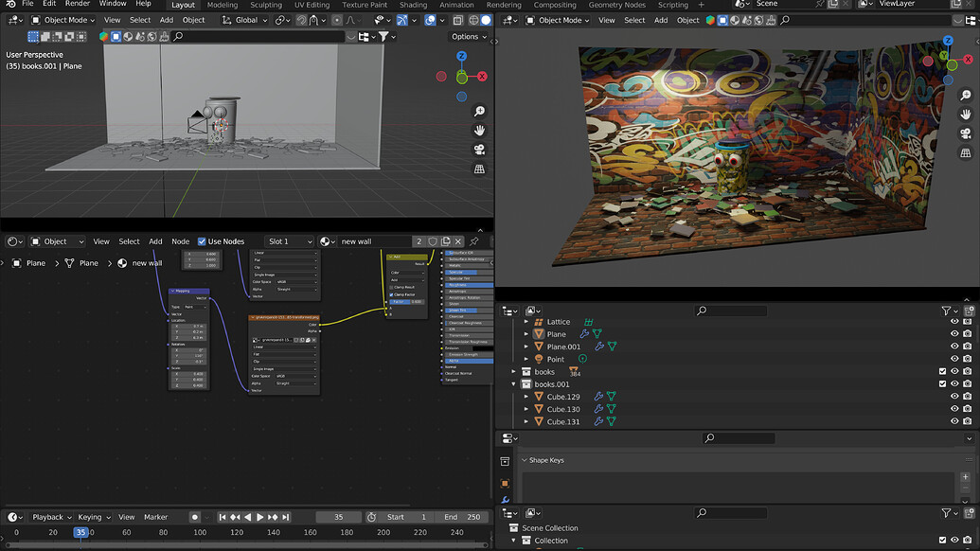The image size is (980, 551).
Task: Hide Plane object with eye icon
Action: point(954,334)
